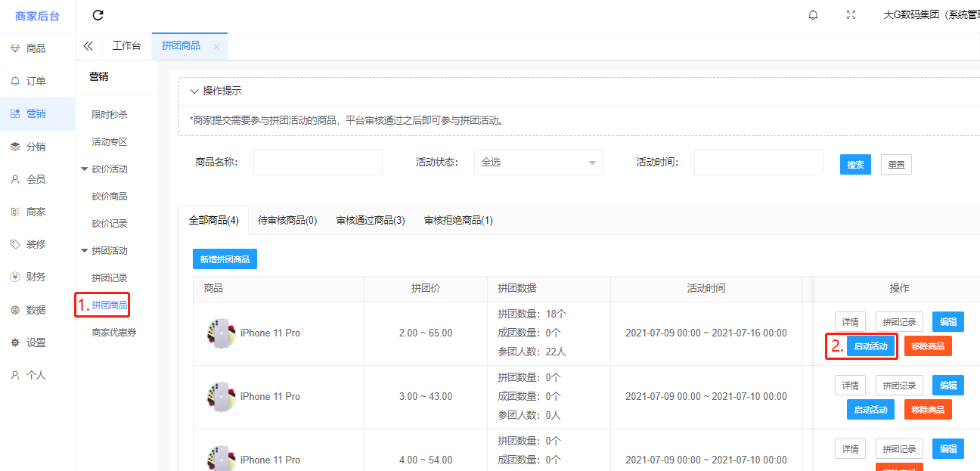Select 审核通过商品(3) tab
980x471 pixels.
(371, 221)
